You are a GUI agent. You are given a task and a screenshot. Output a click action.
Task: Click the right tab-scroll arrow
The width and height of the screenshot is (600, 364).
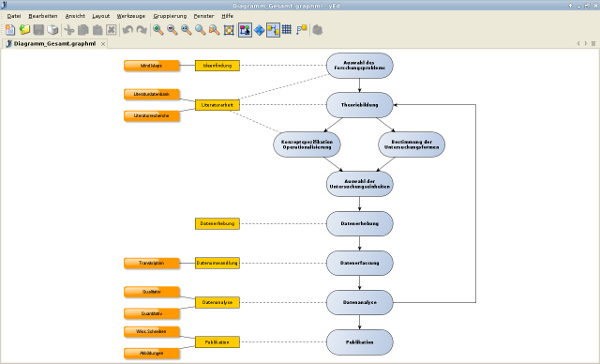585,44
